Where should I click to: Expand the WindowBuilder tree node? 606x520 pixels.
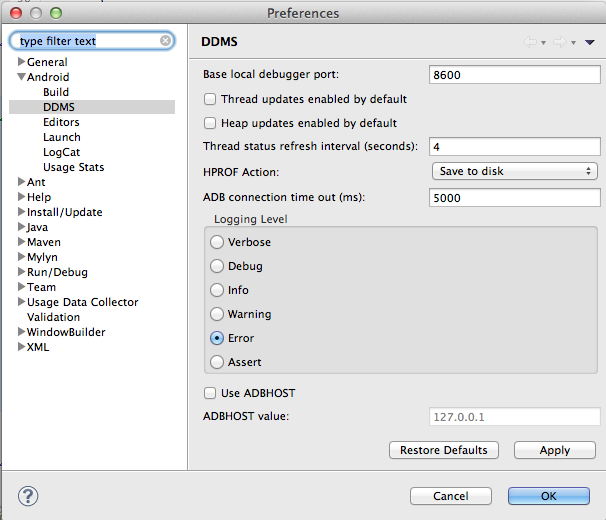22,332
